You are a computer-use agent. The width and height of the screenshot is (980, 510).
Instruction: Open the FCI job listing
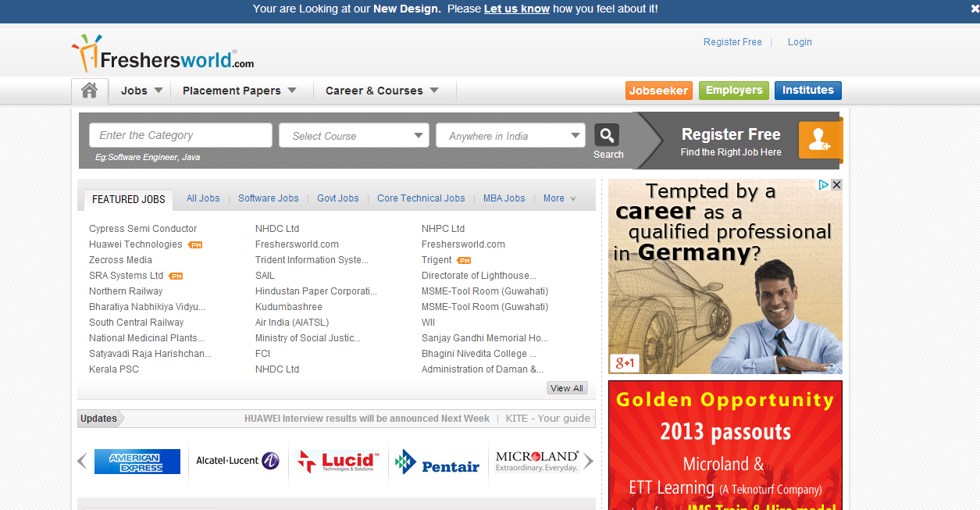[262, 354]
